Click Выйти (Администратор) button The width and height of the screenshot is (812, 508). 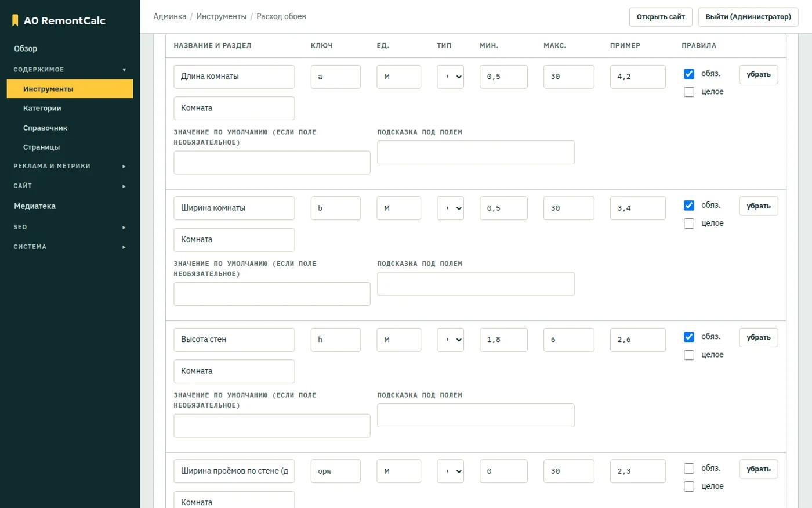tap(748, 17)
